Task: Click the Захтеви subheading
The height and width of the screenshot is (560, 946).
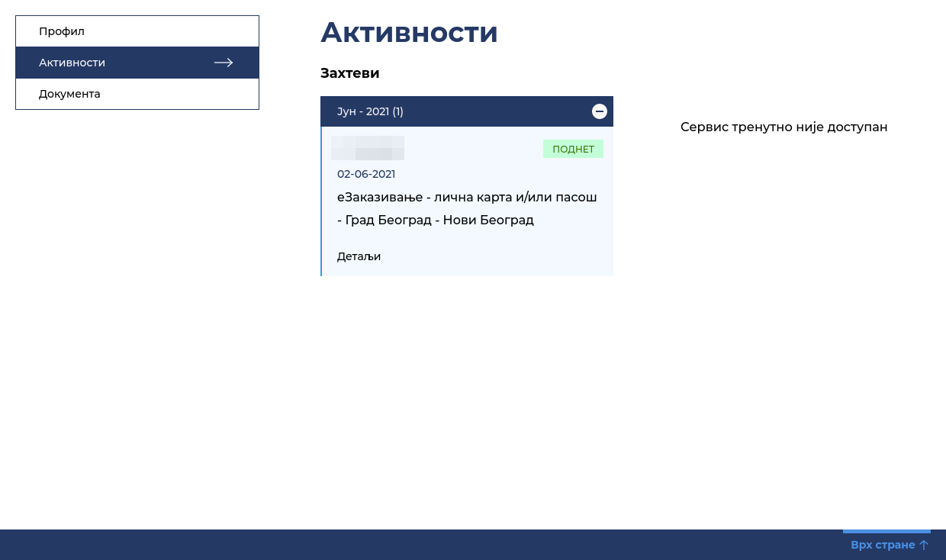Action: [350, 73]
